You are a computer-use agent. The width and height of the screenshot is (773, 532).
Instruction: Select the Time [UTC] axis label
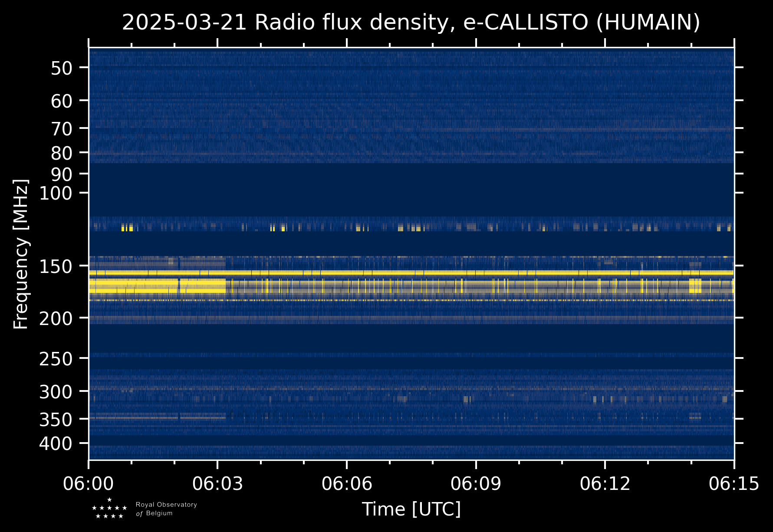[x=411, y=509]
